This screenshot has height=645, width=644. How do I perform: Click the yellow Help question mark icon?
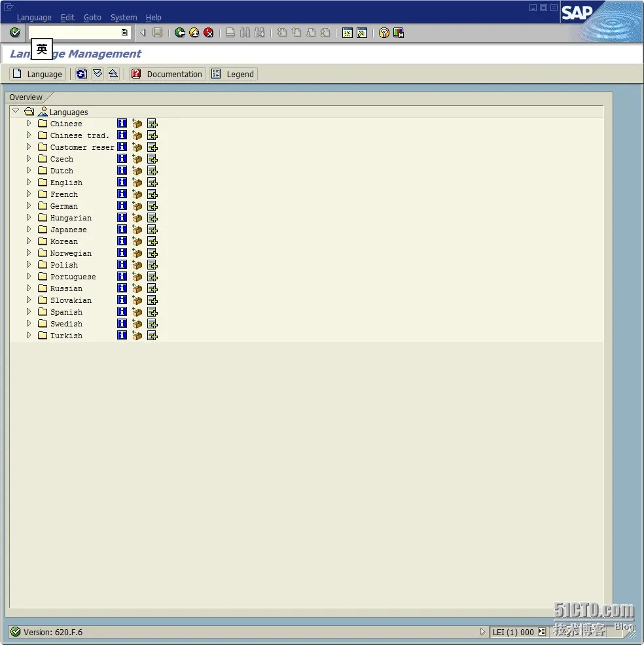(384, 33)
